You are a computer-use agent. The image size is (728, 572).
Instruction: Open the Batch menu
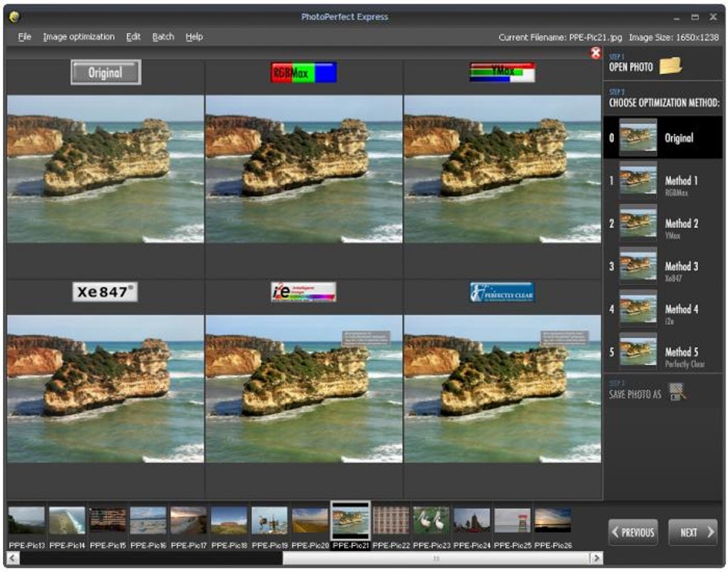163,36
